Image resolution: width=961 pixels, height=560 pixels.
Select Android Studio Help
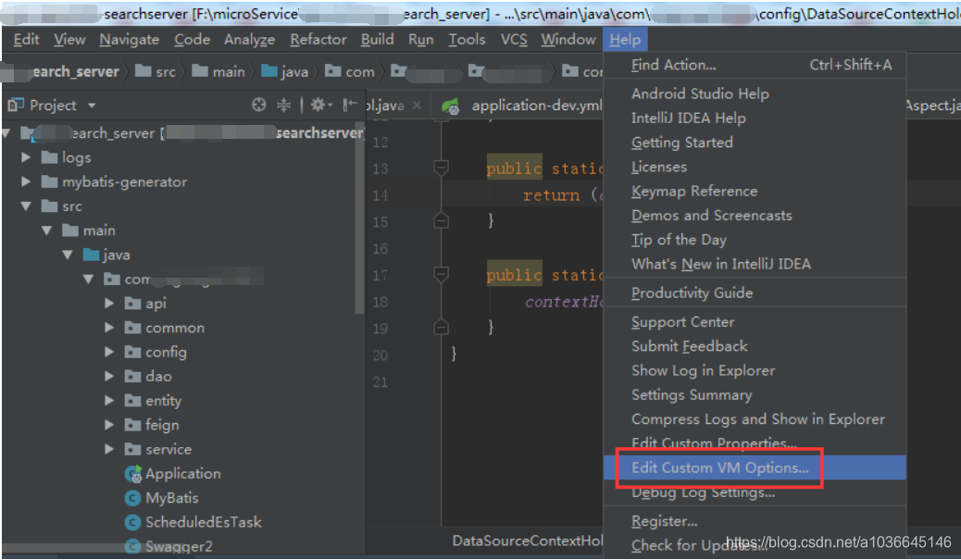click(755, 93)
